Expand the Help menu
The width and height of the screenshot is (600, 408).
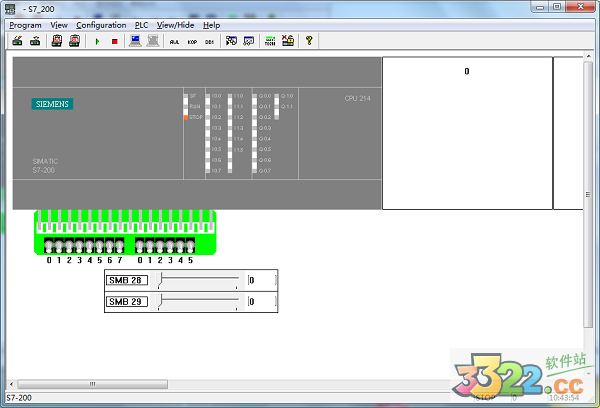coord(211,24)
